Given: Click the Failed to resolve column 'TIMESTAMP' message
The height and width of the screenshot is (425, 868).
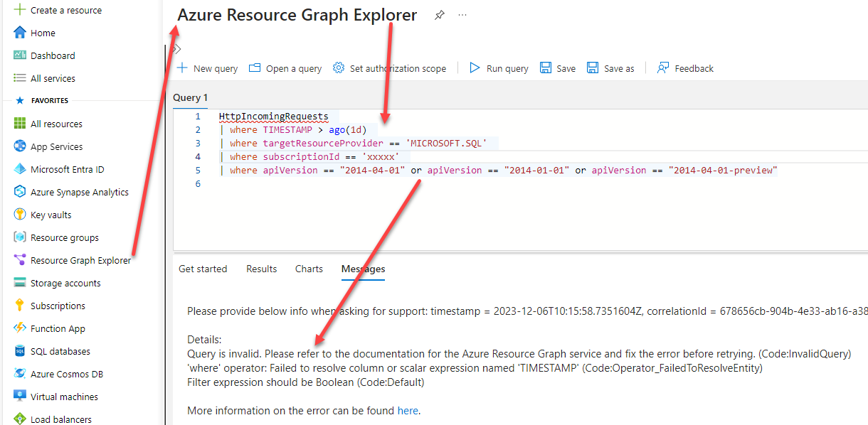Looking at the screenshot, I should [475, 367].
